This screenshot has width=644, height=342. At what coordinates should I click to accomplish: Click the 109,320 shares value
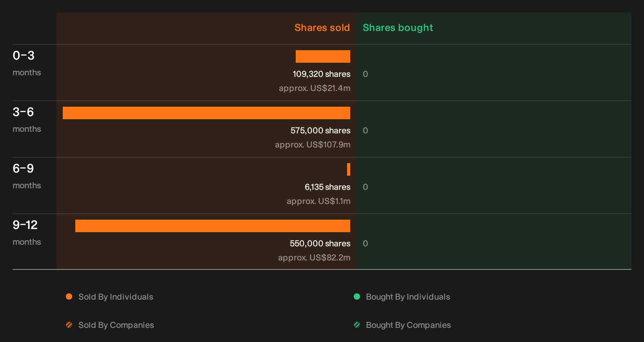322,74
